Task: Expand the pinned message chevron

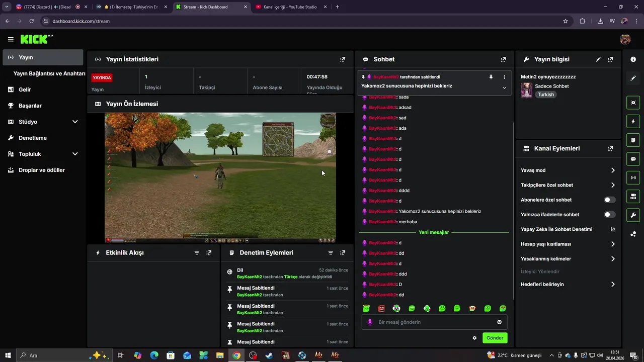Action: point(504,87)
